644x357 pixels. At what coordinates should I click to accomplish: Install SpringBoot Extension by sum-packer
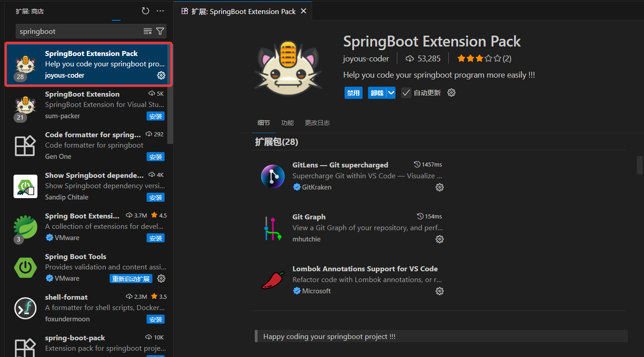(156, 116)
